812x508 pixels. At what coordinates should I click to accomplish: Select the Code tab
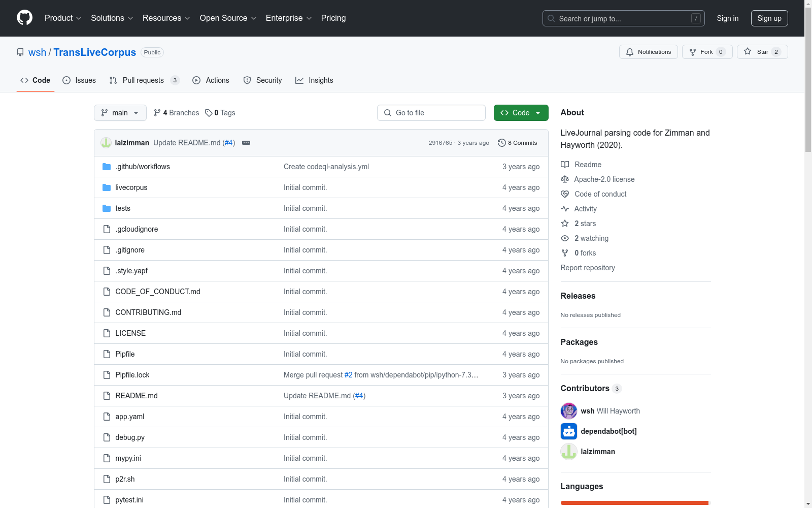pos(36,80)
